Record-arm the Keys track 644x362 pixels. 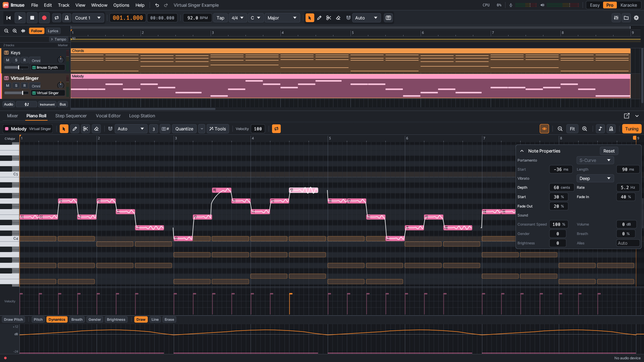coord(25,60)
